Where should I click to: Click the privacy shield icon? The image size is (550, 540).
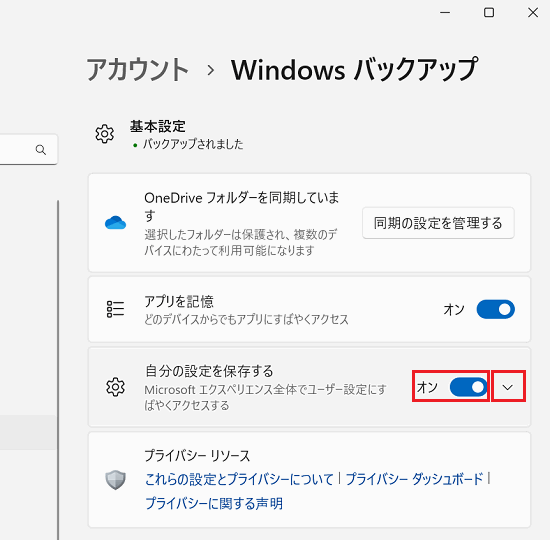[x=115, y=480]
